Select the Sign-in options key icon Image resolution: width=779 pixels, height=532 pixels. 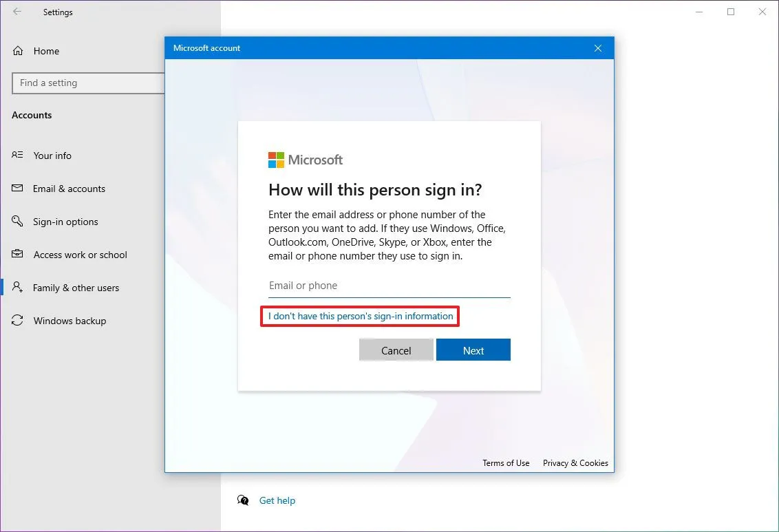pyautogui.click(x=16, y=222)
